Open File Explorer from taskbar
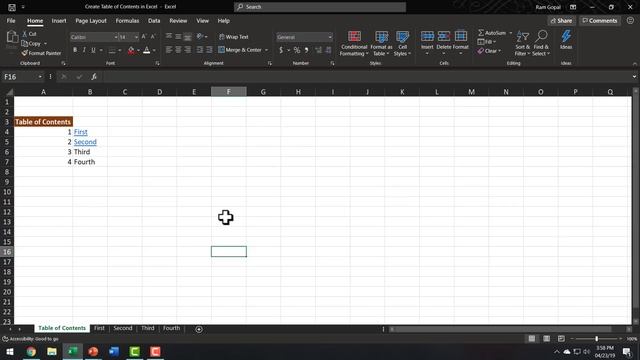Viewport: 640px width, 360px height. pos(52,351)
